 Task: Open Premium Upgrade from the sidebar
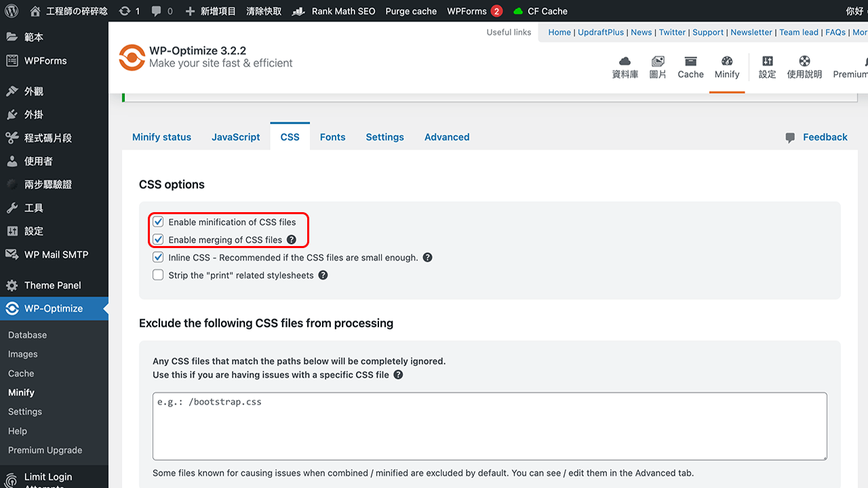pos(43,450)
